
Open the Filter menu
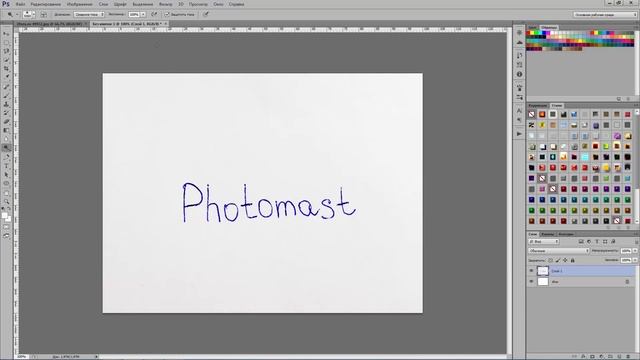[165, 4]
